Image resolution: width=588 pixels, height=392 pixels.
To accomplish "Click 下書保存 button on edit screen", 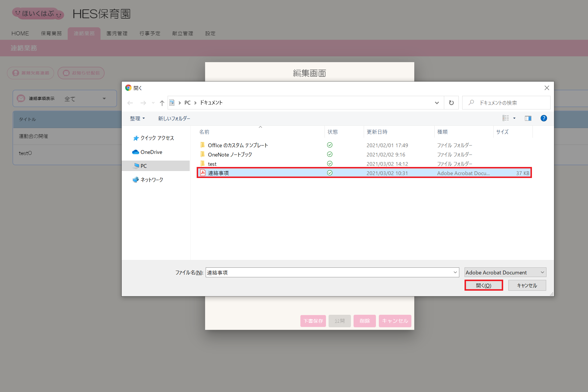I will (x=313, y=321).
